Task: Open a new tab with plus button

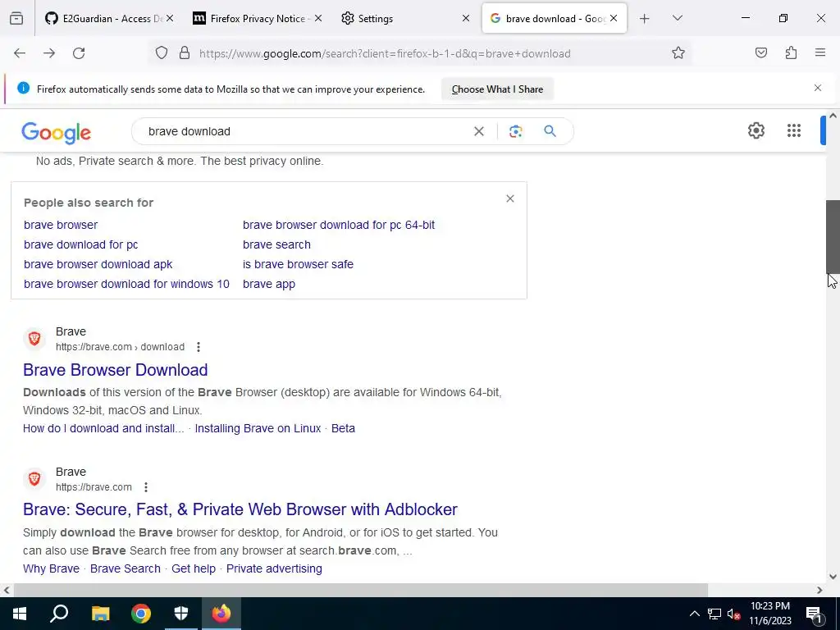Action: tap(645, 19)
